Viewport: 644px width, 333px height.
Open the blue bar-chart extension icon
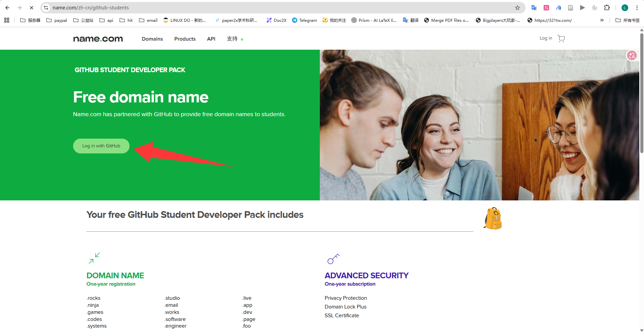(558, 8)
